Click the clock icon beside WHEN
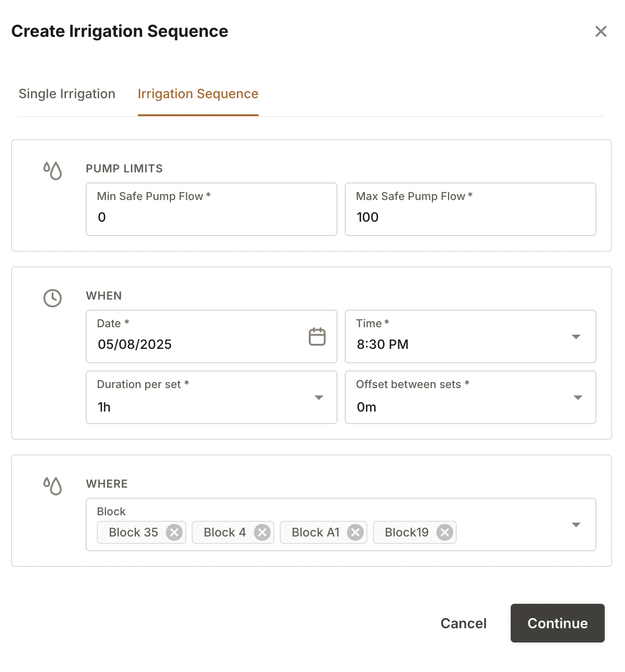Image resolution: width=625 pixels, height=672 pixels. pos(53,298)
